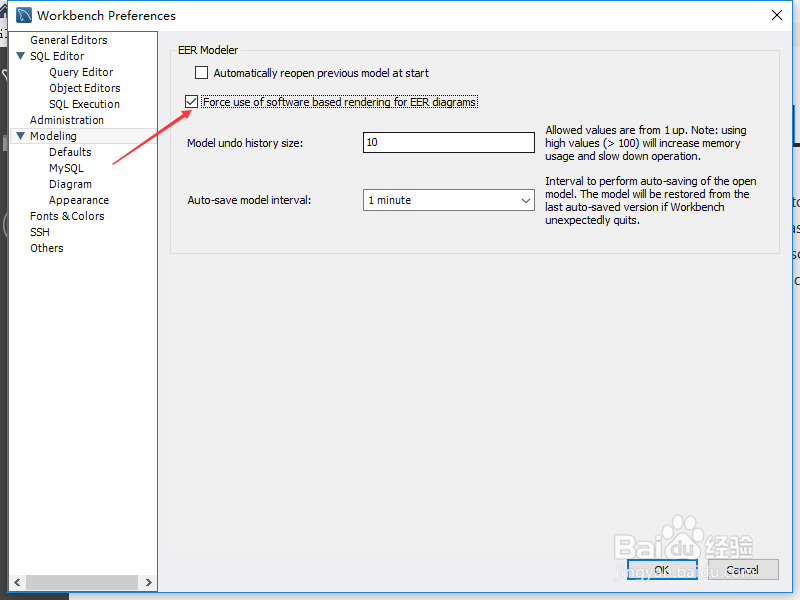The width and height of the screenshot is (800, 600).
Task: Click the 'EER Modeler' group heading
Action: point(208,50)
